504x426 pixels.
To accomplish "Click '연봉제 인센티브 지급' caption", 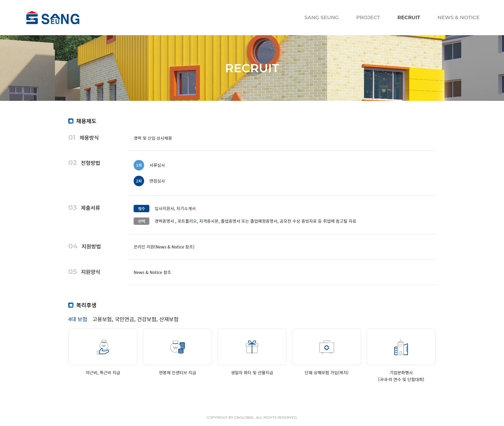I will (x=177, y=373).
